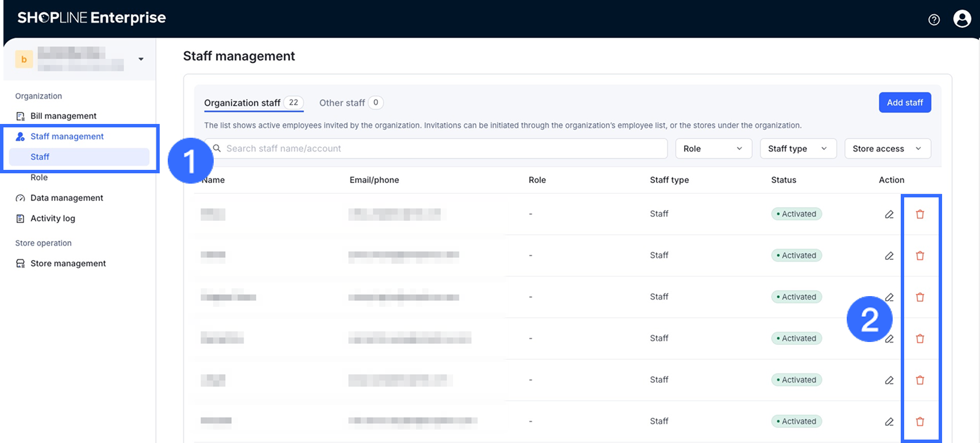
Task: Open the Staff type filter dropdown
Action: click(797, 149)
